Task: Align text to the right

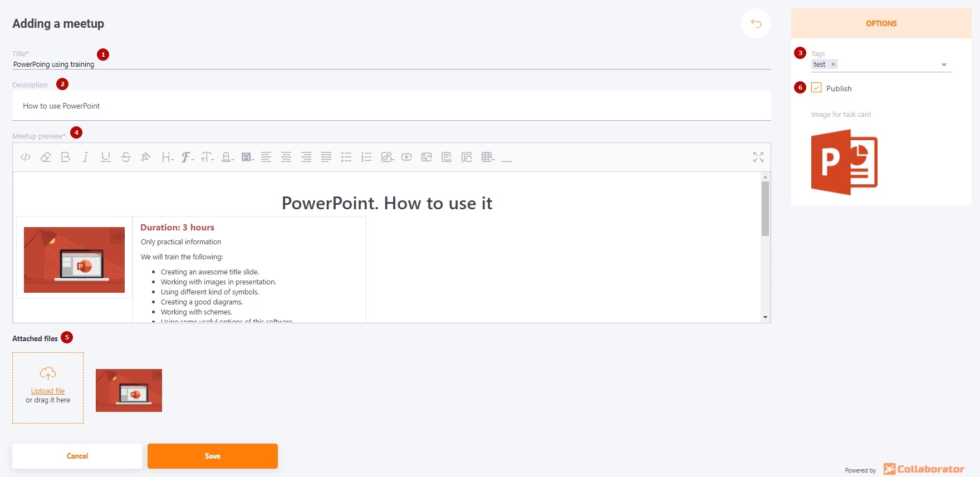Action: point(306,158)
